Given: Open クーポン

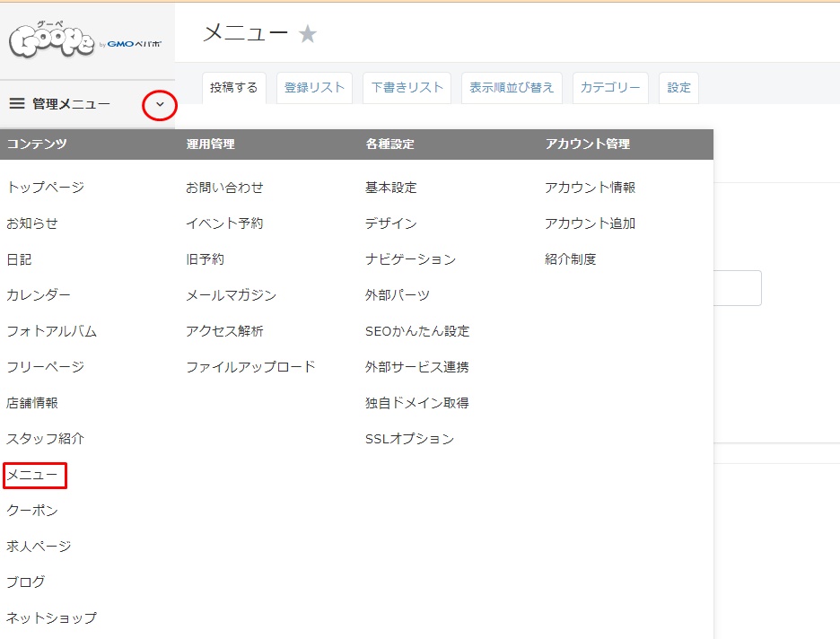Looking at the screenshot, I should click(32, 511).
